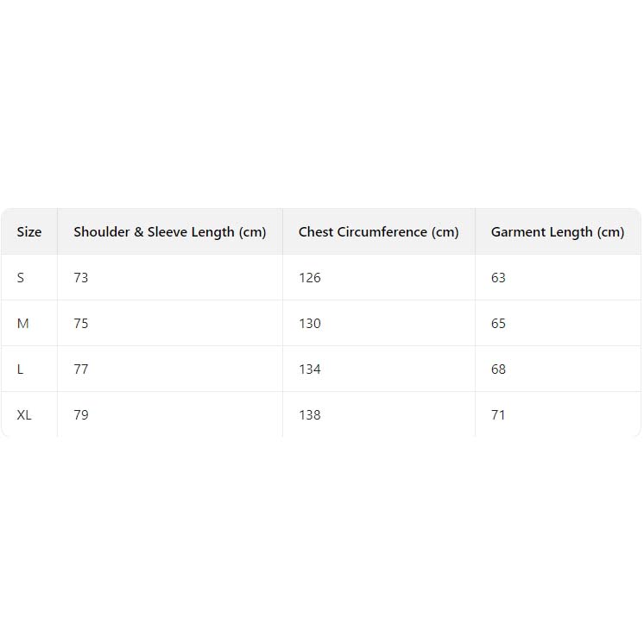
Task: Click shoulder length value 79
Action: [x=81, y=415]
